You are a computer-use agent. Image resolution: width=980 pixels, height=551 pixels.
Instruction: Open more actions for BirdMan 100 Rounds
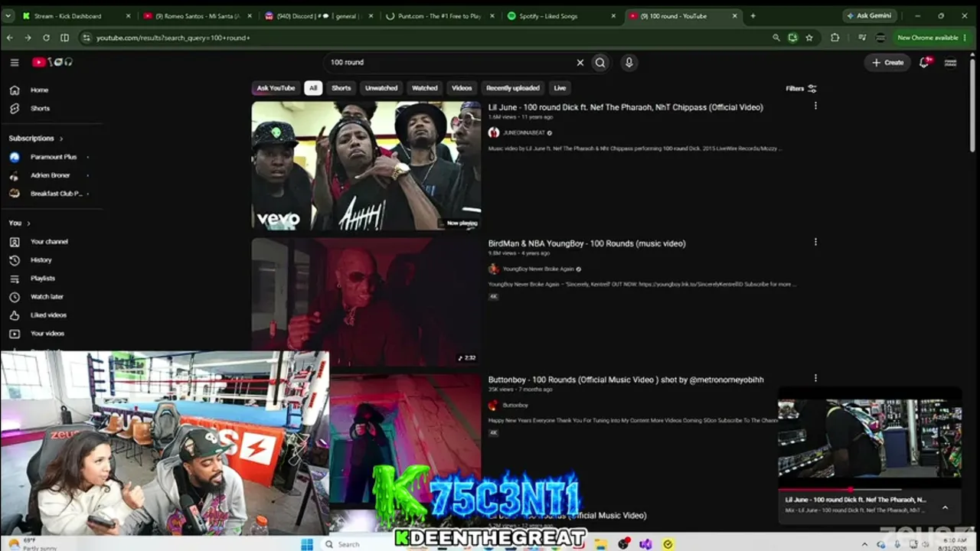pos(815,243)
